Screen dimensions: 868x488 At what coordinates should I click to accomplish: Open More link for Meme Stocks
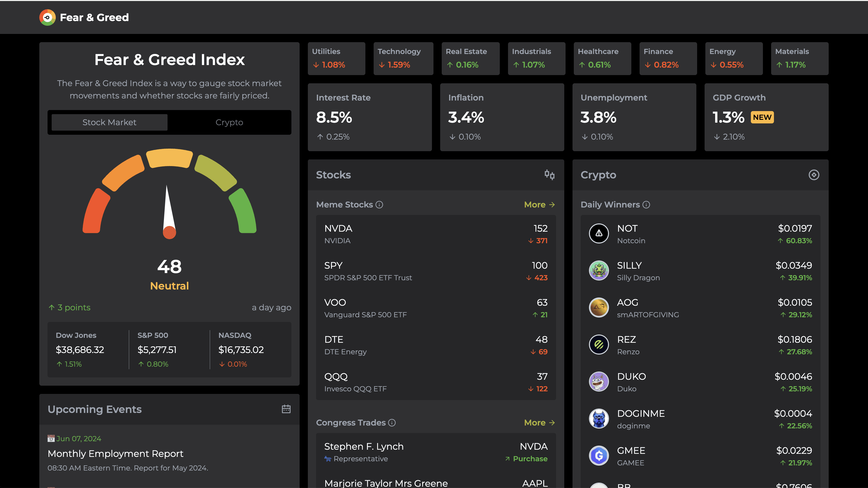(539, 205)
